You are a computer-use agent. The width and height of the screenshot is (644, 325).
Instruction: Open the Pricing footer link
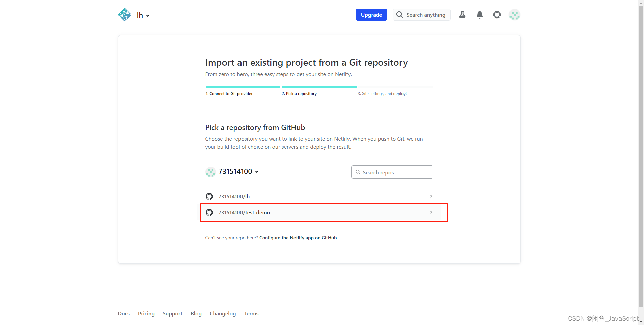coord(146,313)
